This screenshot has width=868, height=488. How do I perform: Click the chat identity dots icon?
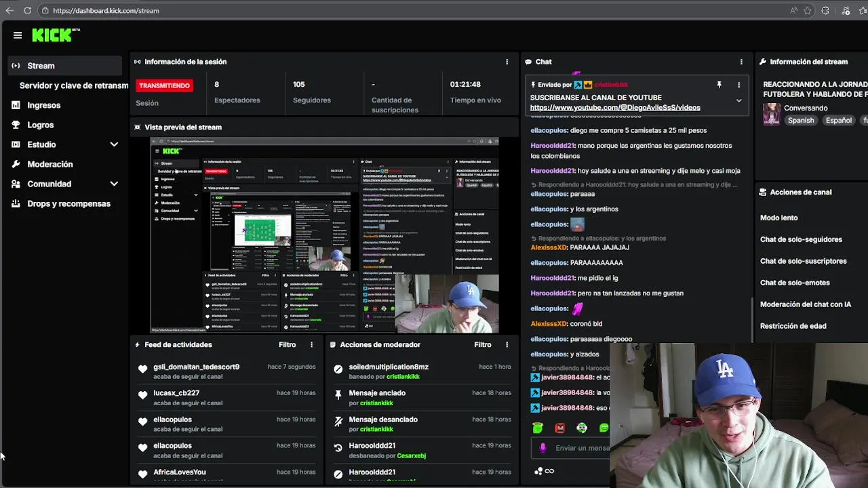coord(538,471)
